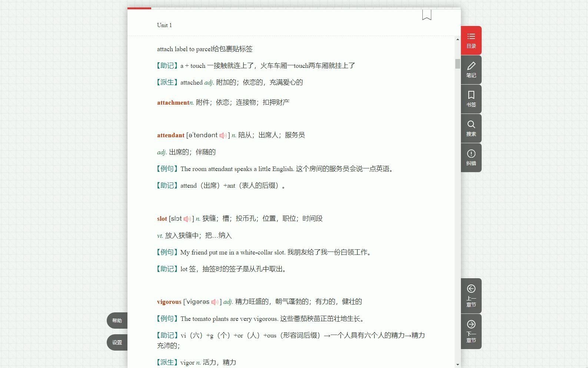This screenshot has height=368, width=588.
Task: Click the vertical scrollbar thumb
Action: (x=458, y=64)
